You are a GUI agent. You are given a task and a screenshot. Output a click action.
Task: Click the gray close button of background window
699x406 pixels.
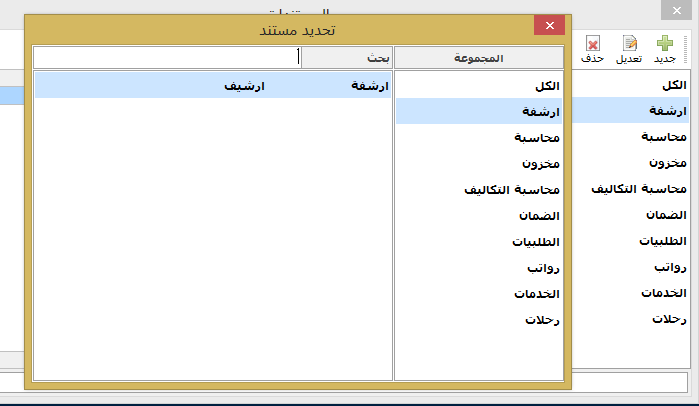676,10
